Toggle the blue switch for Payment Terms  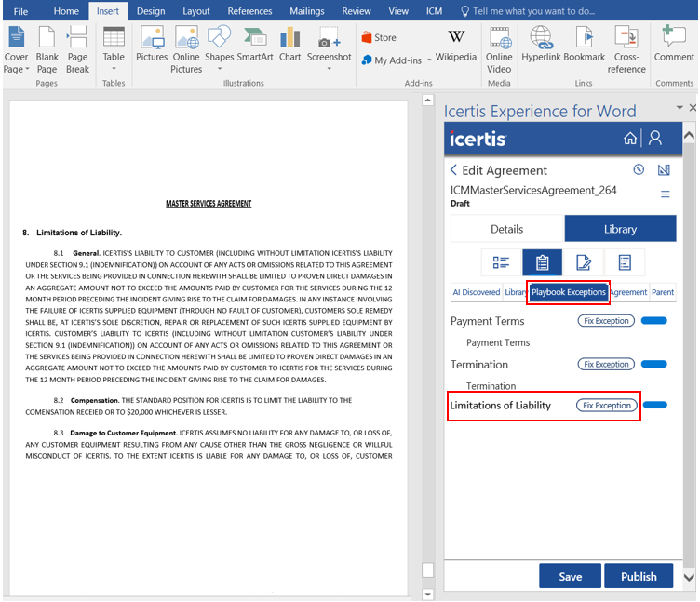[654, 321]
